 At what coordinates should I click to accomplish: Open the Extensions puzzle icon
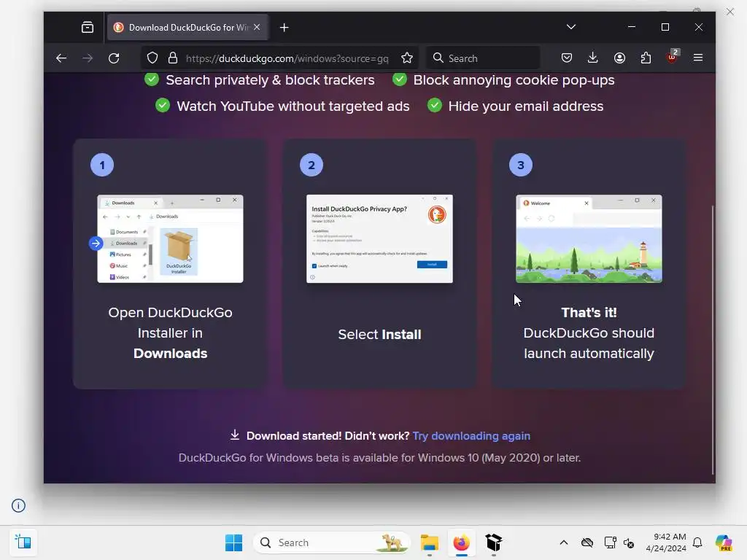(x=646, y=58)
